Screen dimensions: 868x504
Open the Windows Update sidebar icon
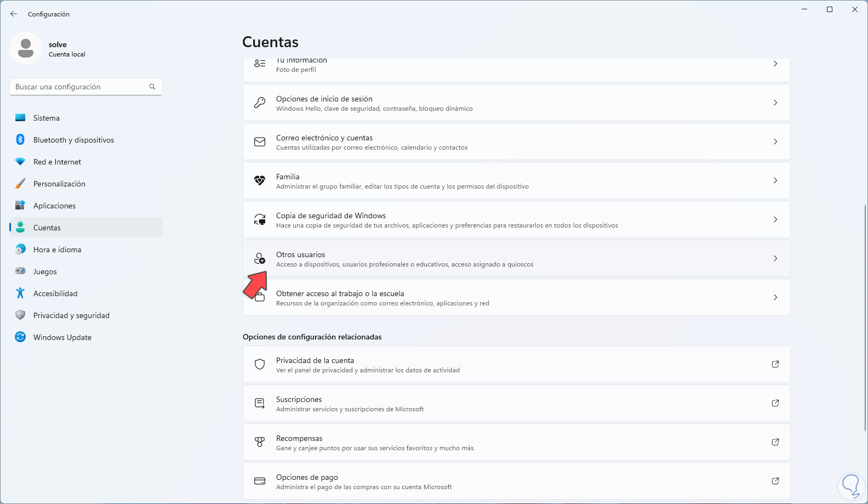click(20, 337)
